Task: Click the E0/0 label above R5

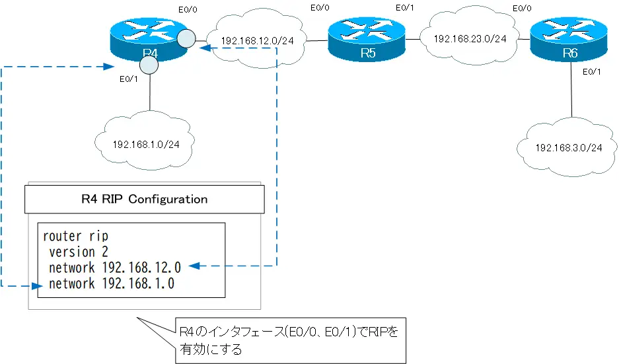Action: [320, 7]
